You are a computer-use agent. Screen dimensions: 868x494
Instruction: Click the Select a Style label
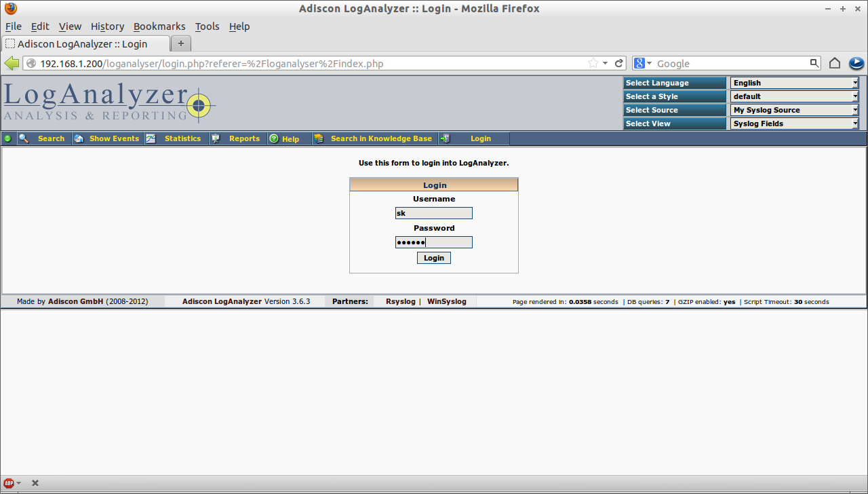click(x=675, y=96)
